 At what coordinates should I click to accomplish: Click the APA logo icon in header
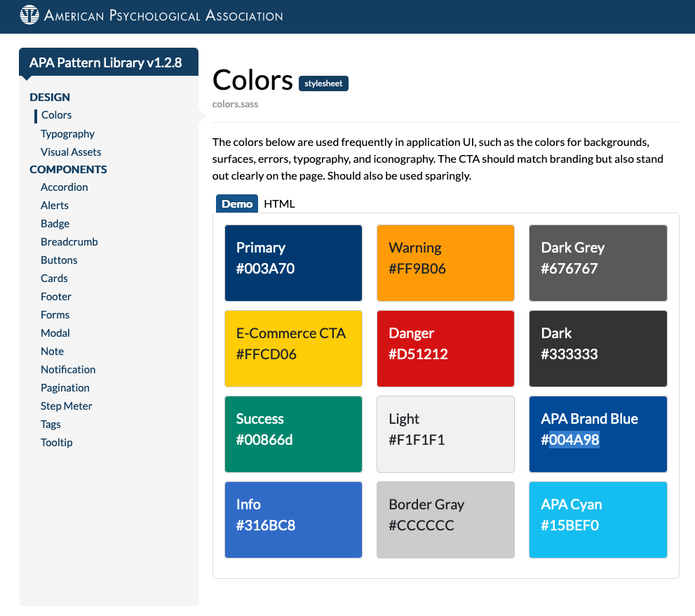[x=29, y=15]
